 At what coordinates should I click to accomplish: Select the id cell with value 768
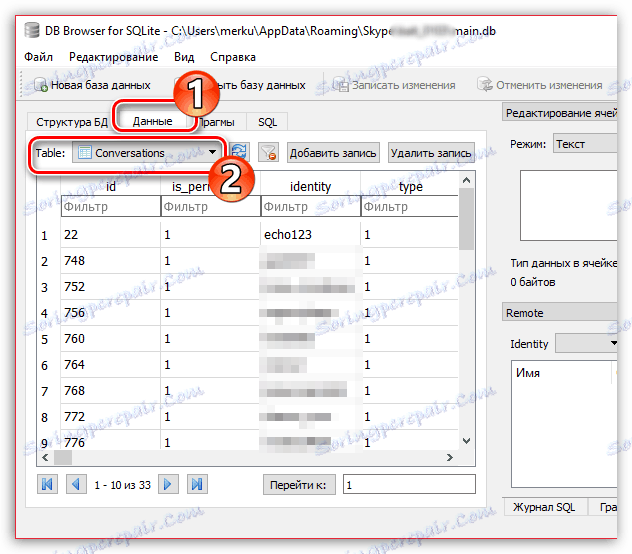point(111,390)
